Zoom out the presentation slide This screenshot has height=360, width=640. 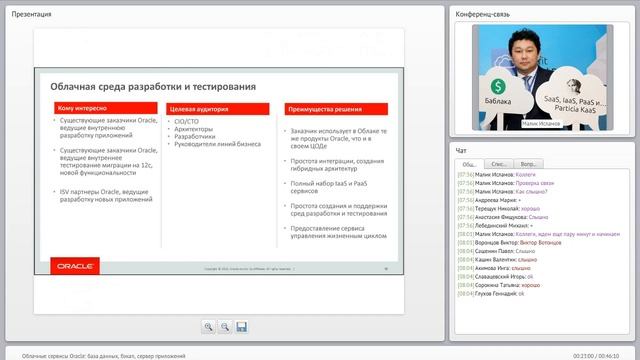pyautogui.click(x=224, y=327)
